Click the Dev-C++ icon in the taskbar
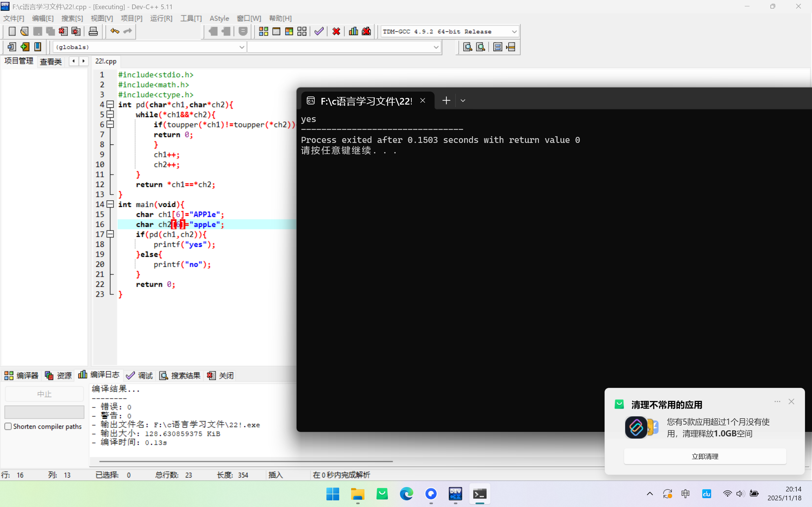Viewport: 812px width, 507px height. (455, 494)
